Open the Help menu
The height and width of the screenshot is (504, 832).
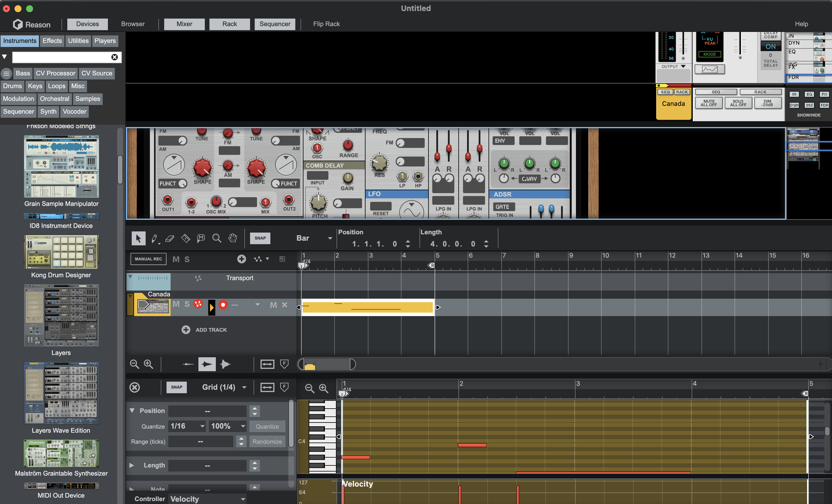coord(801,24)
